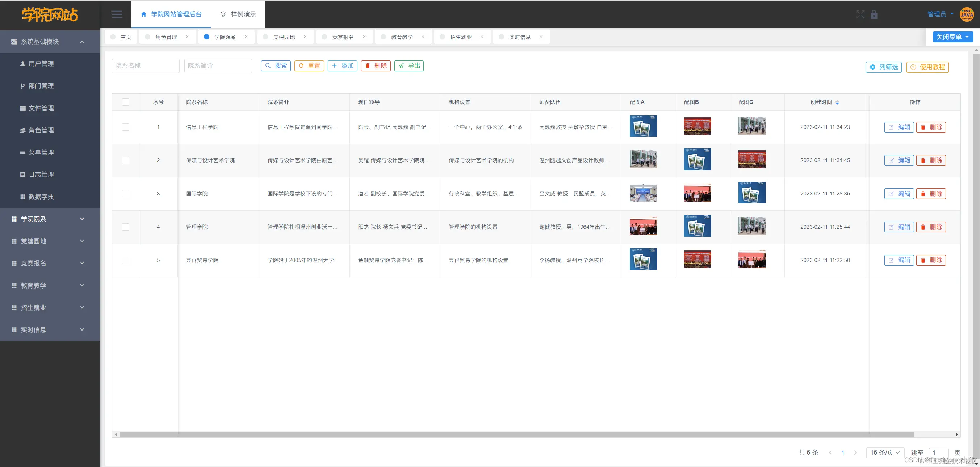Check the row for 信息工程学院
Viewport: 980px width, 467px height.
tap(126, 127)
